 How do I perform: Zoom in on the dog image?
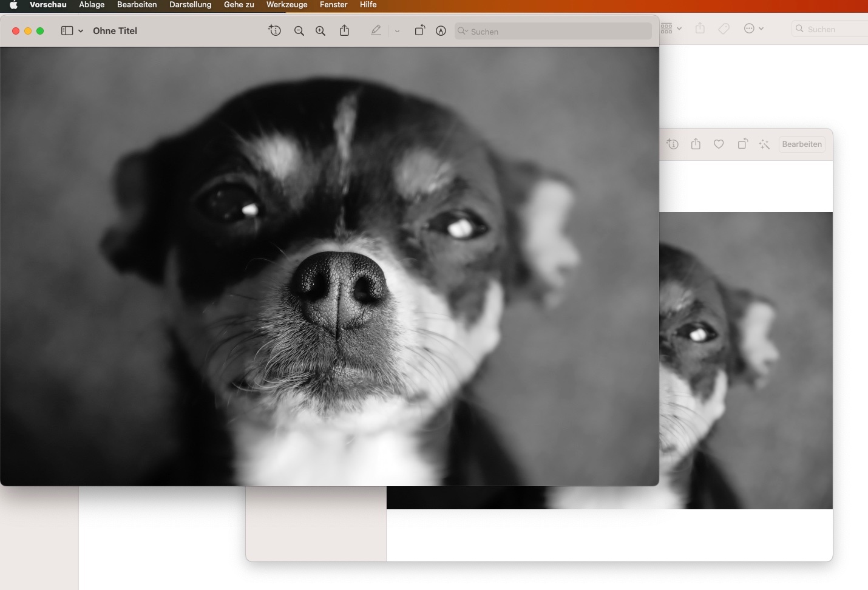pos(320,31)
